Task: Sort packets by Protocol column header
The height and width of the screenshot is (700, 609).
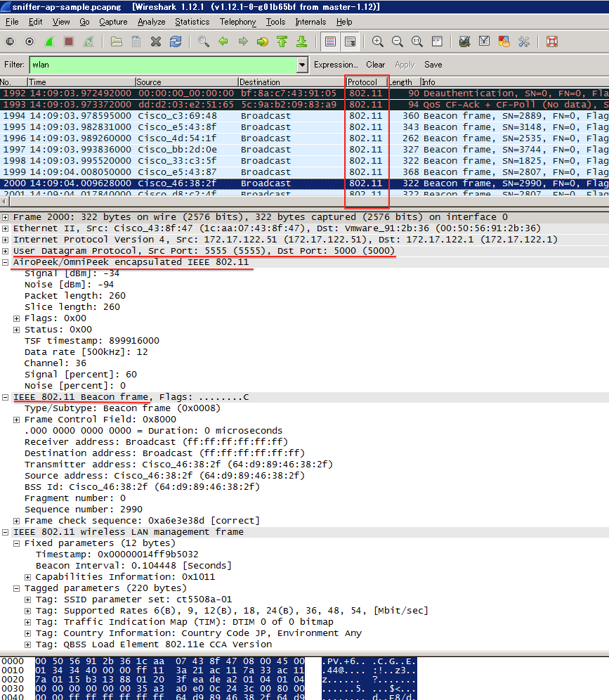Action: (366, 82)
